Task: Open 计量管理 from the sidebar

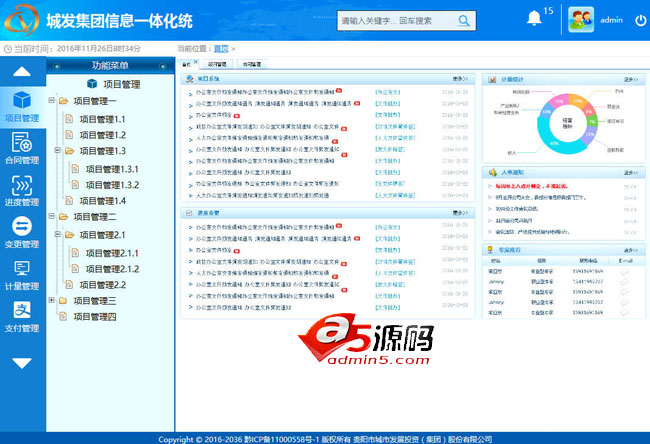Action: pyautogui.click(x=22, y=274)
